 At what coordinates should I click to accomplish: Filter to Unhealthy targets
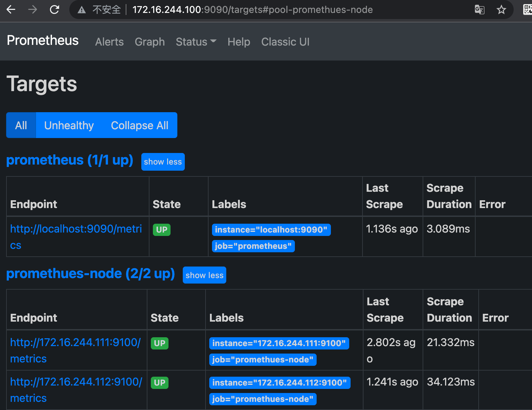[69, 125]
